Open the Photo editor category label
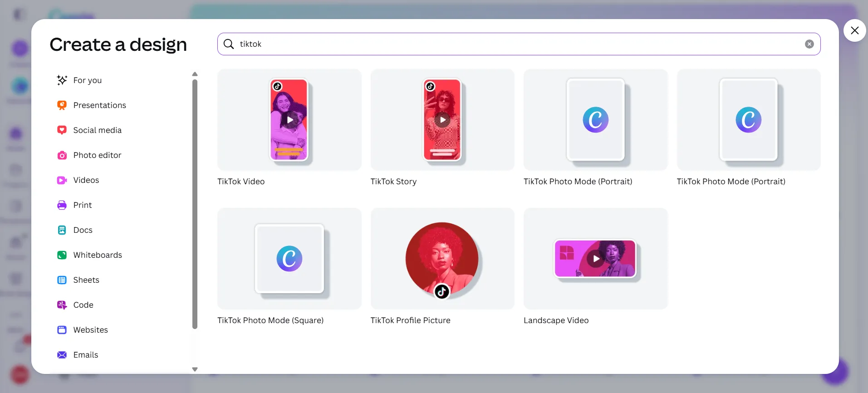868x393 pixels. pos(98,155)
